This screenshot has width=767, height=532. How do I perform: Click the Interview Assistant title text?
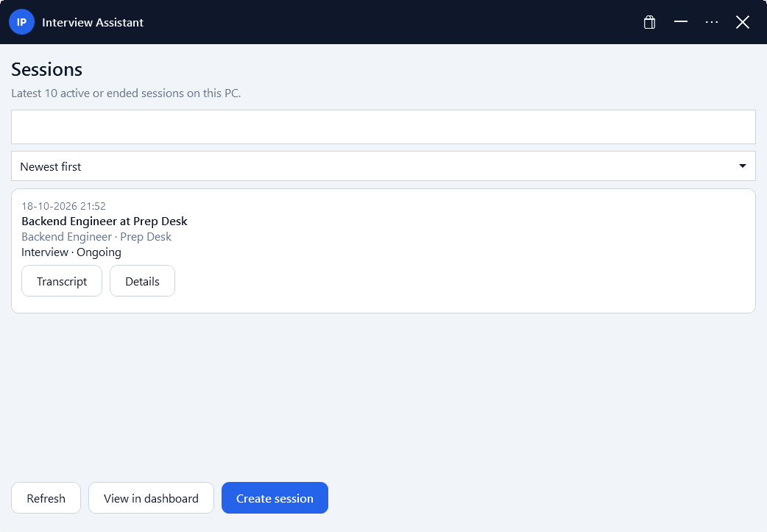[x=93, y=23]
